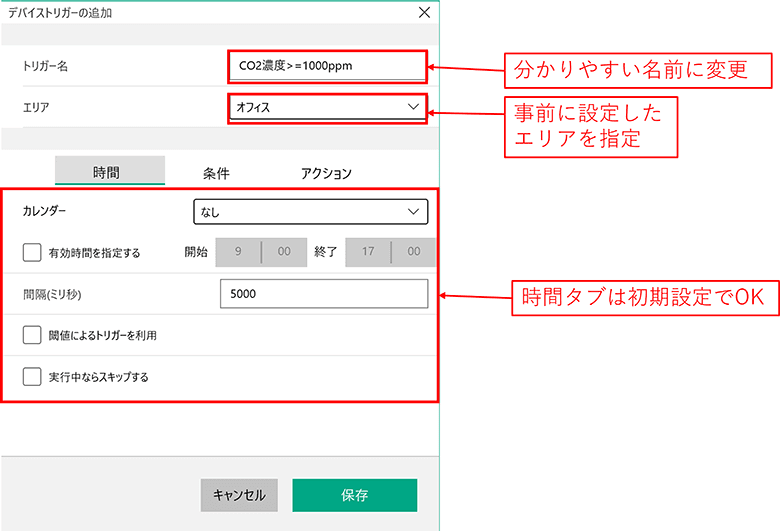Screen dimensions: 780x531
Task: Switch to the アクション tab
Action: coord(326,173)
